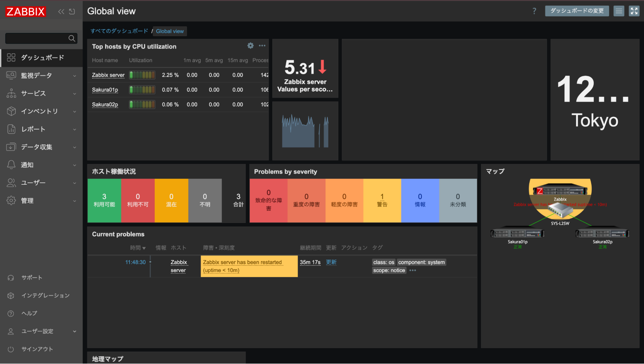644x364 pixels.
Task: Show more tags ellipsis in problem row
Action: pyautogui.click(x=413, y=270)
